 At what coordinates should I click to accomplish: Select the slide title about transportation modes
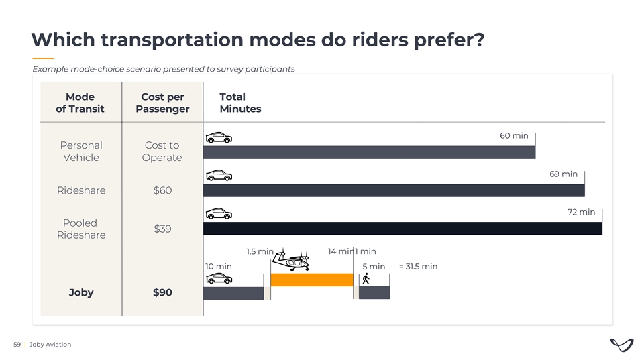click(x=257, y=41)
